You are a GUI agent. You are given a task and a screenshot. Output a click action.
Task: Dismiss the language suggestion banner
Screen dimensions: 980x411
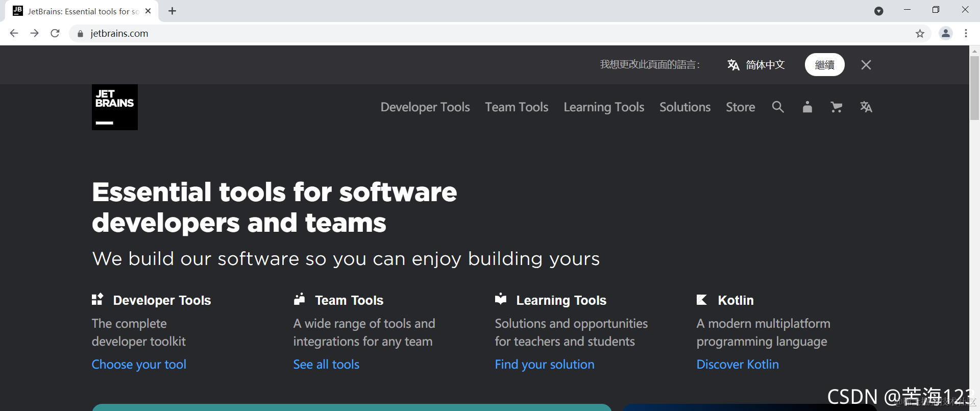tap(866, 65)
